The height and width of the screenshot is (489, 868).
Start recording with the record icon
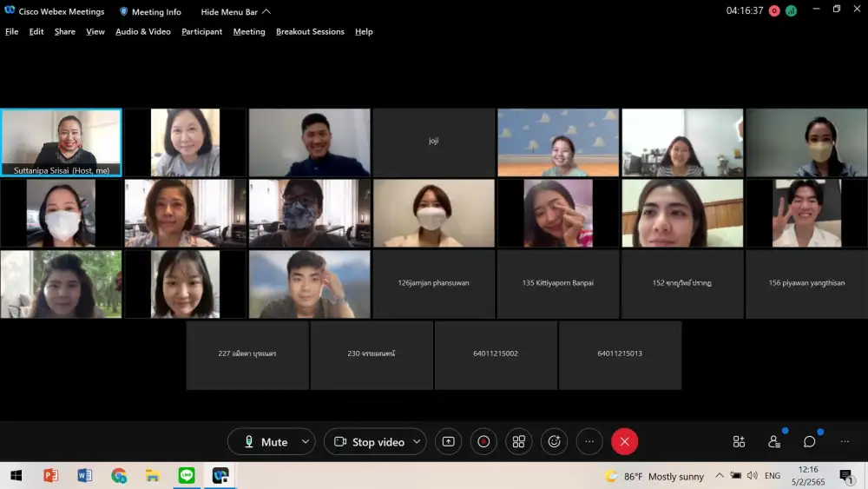pos(483,441)
